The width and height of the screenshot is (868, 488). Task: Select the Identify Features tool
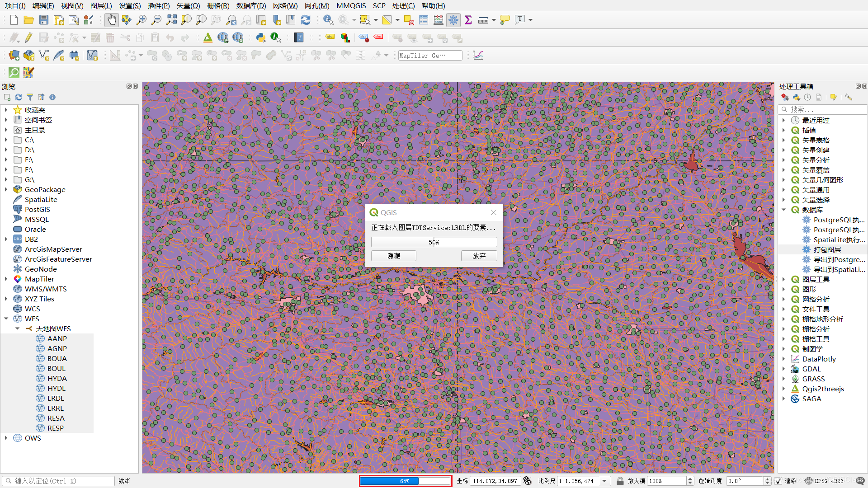329,20
